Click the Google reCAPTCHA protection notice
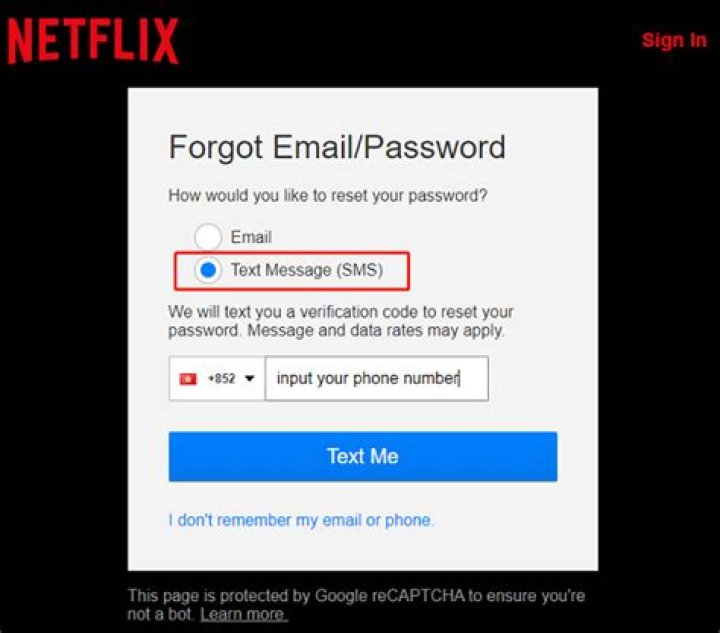The image size is (720, 633). point(356,596)
